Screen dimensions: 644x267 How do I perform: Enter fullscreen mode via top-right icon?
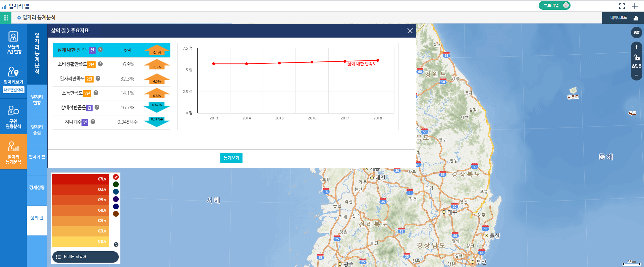pos(622,6)
